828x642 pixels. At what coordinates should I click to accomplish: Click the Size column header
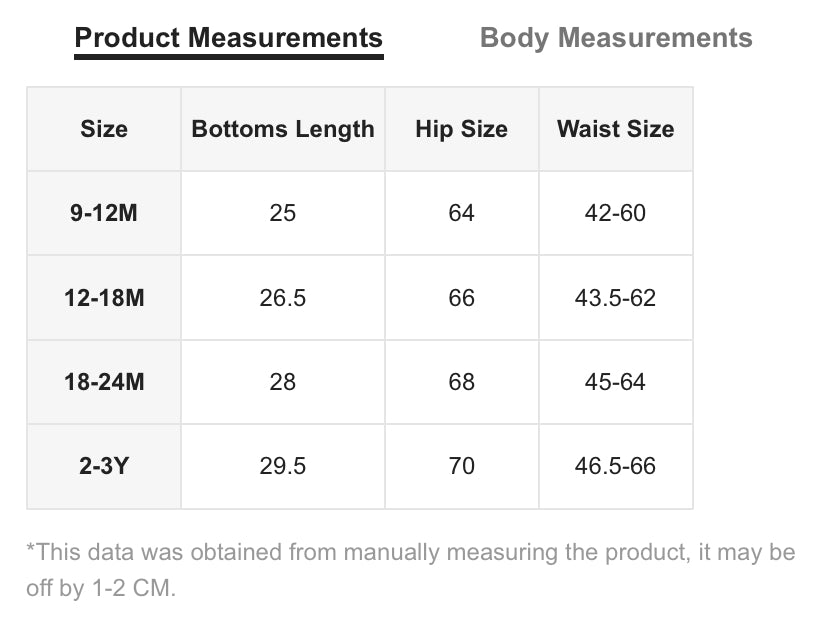(x=104, y=129)
